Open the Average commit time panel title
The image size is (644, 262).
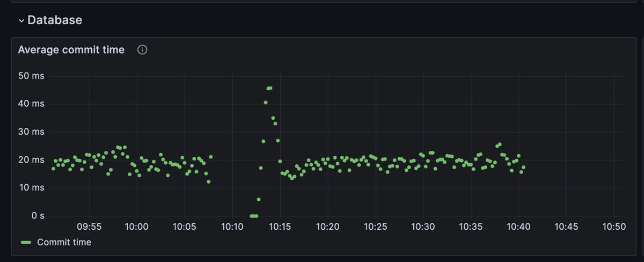tap(71, 50)
